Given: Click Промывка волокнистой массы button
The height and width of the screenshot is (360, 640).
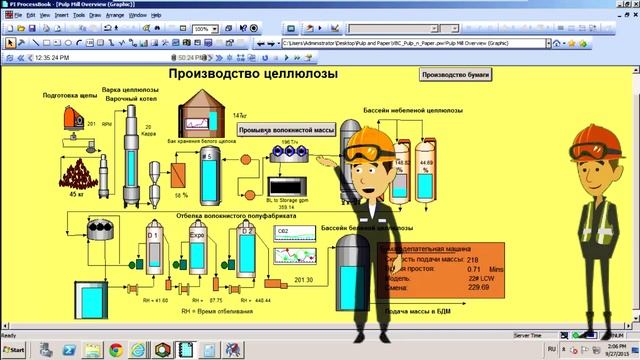Looking at the screenshot, I should [x=287, y=130].
